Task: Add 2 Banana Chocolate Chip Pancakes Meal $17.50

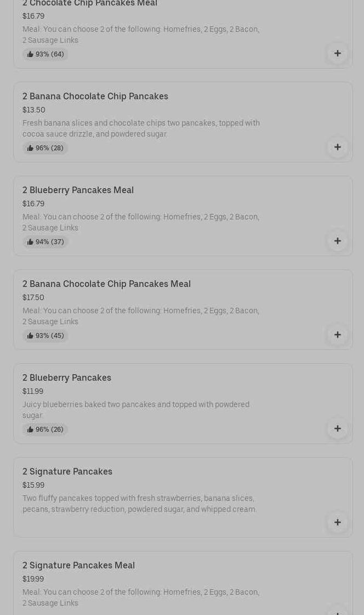Action: coord(337,335)
